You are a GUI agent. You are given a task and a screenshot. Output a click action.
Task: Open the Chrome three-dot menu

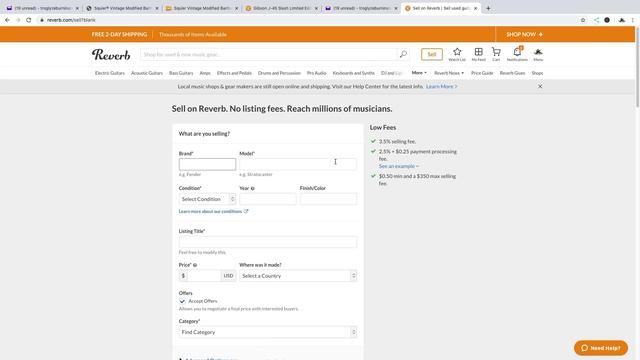tap(633, 20)
